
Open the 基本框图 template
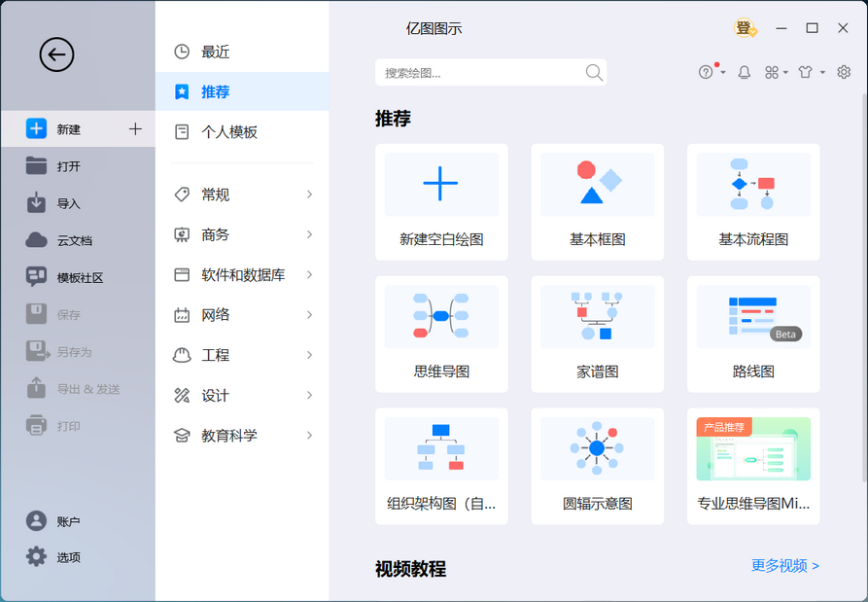coord(598,202)
